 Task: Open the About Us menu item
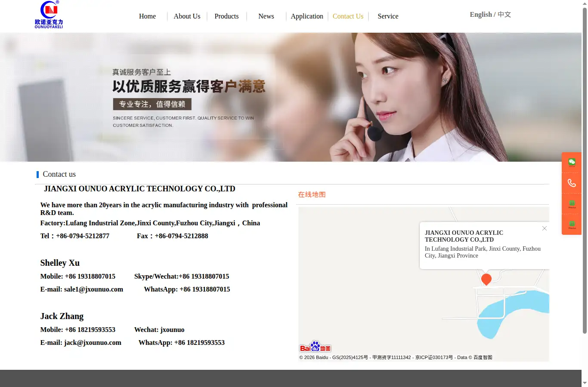point(187,16)
